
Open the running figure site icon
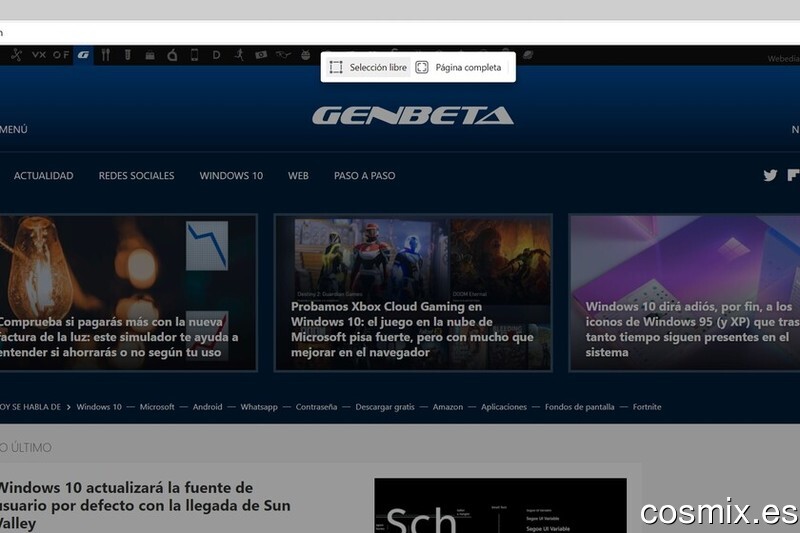pyautogui.click(x=239, y=55)
